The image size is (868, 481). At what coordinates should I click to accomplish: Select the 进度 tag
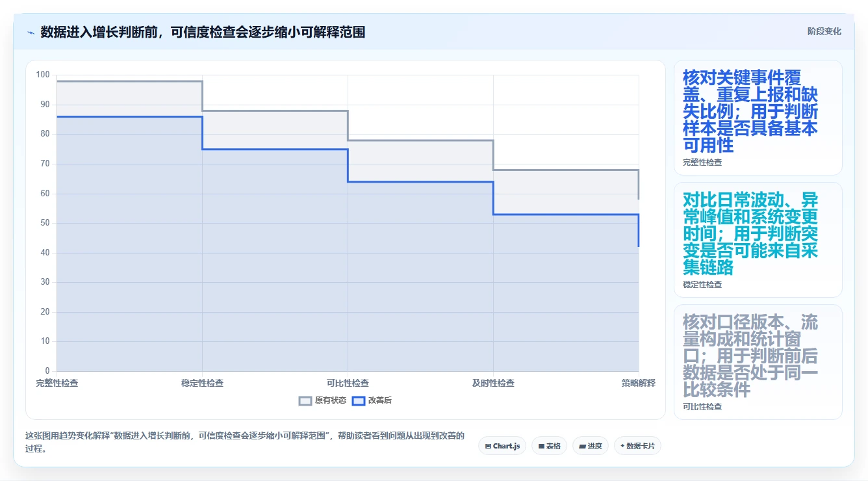590,446
